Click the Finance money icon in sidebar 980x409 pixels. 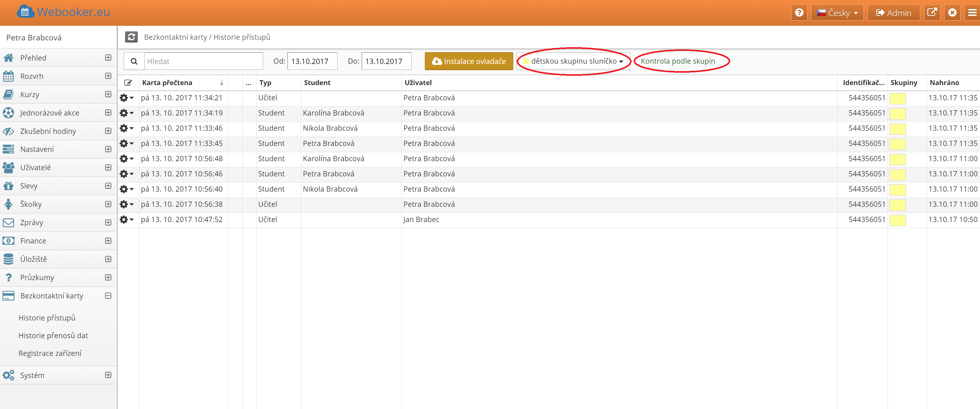(8, 241)
